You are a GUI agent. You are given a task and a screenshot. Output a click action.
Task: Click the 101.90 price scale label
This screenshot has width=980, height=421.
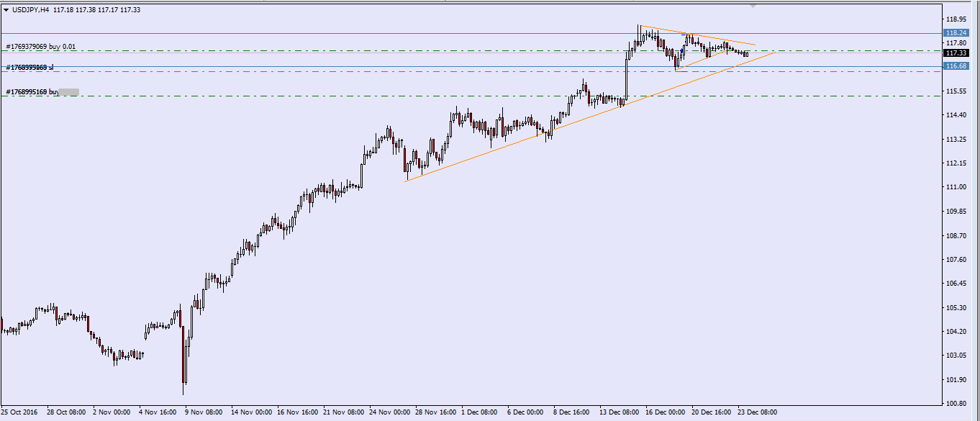[x=956, y=380]
